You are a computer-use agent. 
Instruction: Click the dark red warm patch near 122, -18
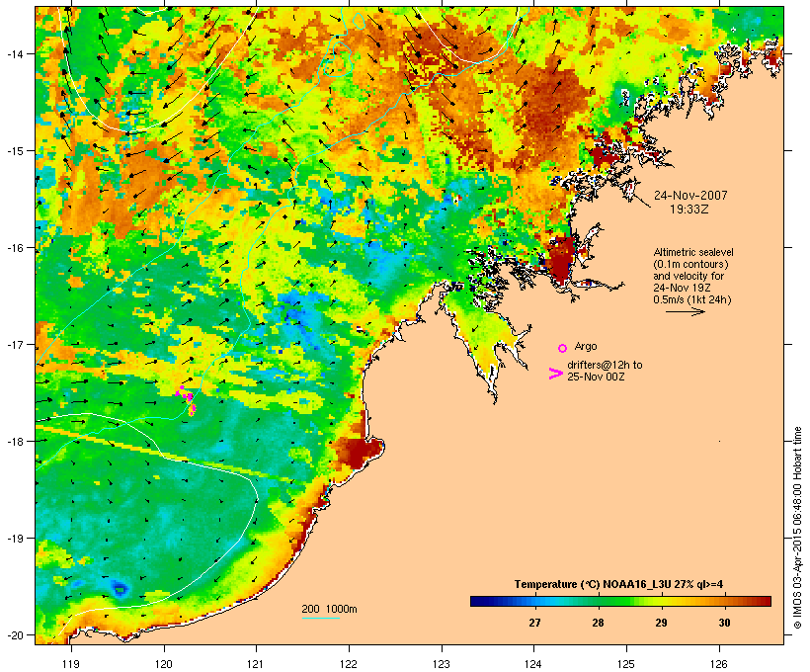coord(359,453)
